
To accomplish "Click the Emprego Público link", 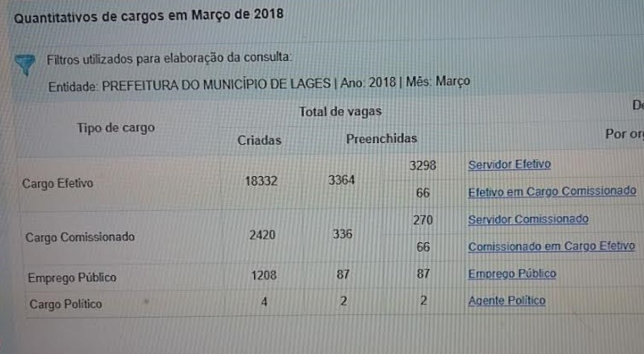I will (x=512, y=274).
